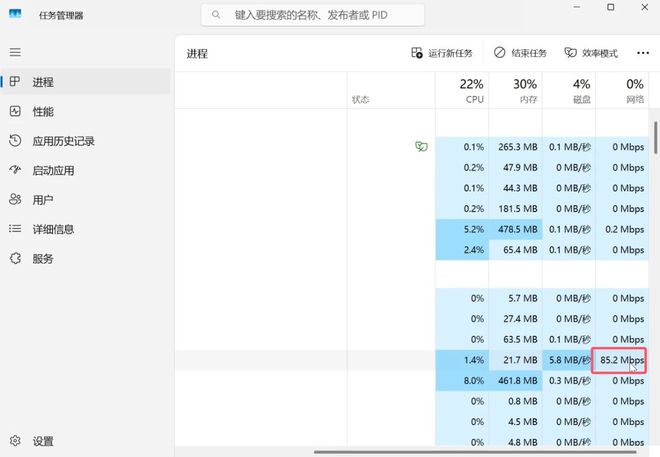The width and height of the screenshot is (660, 457).
Task: Toggle the hamburger navigation menu
Action: 15,52
